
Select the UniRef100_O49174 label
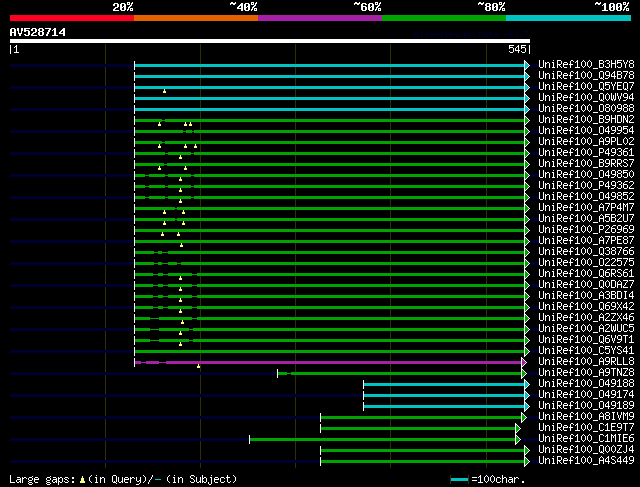coord(586,395)
